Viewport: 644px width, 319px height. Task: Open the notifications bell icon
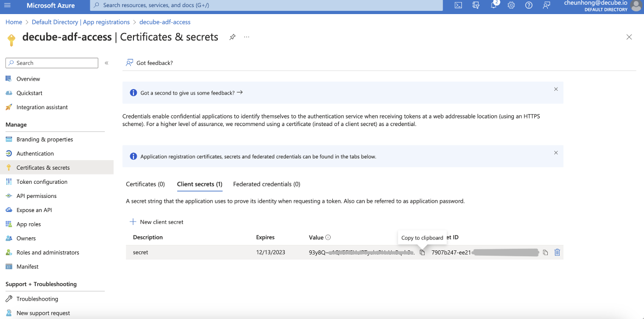(494, 5)
